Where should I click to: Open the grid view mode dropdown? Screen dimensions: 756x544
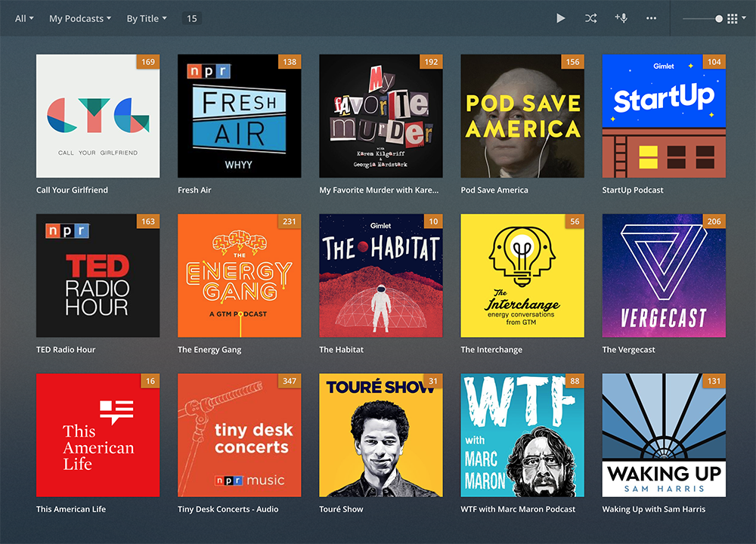[x=736, y=19]
